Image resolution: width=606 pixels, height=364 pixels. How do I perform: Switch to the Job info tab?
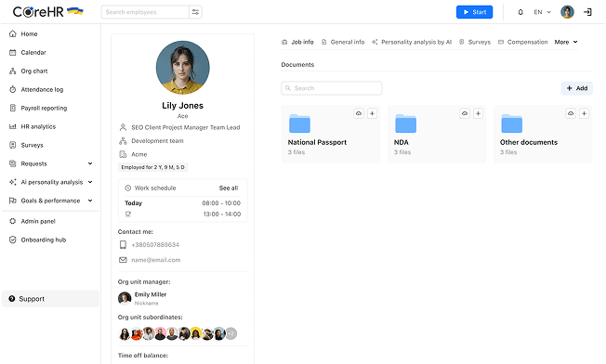[297, 42]
